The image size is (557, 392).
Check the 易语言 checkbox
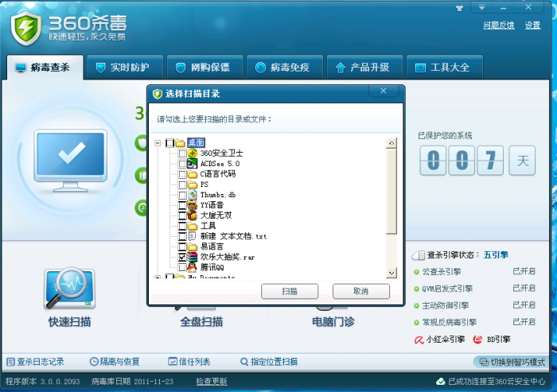(x=182, y=246)
